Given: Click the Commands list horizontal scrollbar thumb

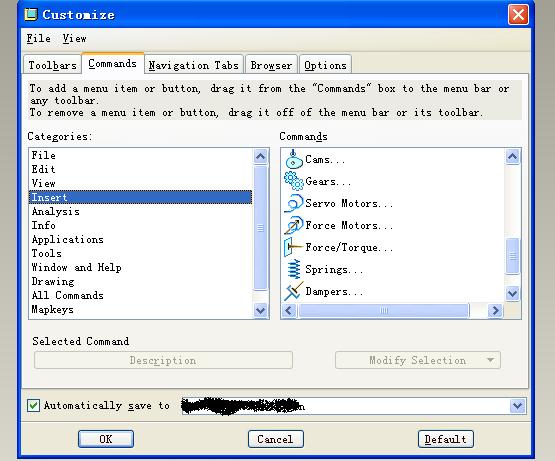Looking at the screenshot, I should 384,311.
